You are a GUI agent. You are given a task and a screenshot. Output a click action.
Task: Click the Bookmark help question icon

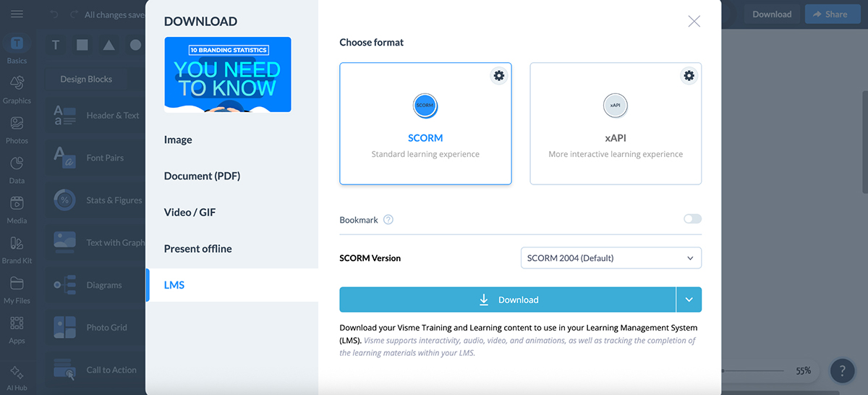pyautogui.click(x=388, y=219)
